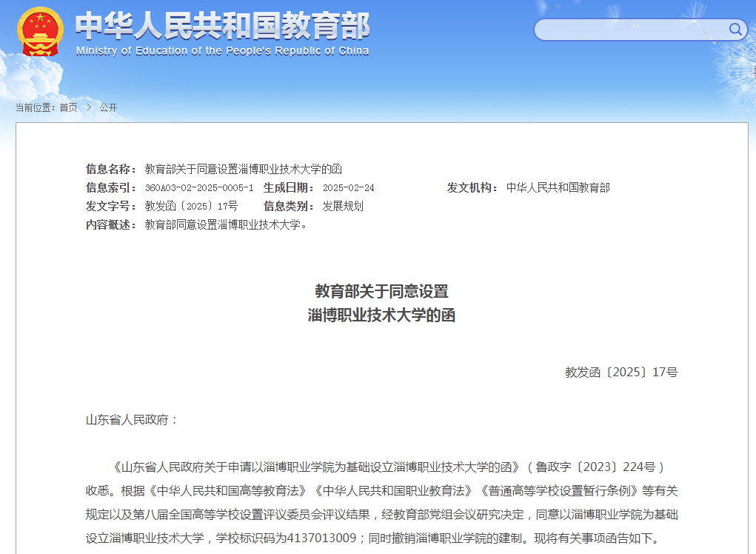The image size is (756, 554).
Task: Go to 首页 via breadcrumb link
Action: 68,107
